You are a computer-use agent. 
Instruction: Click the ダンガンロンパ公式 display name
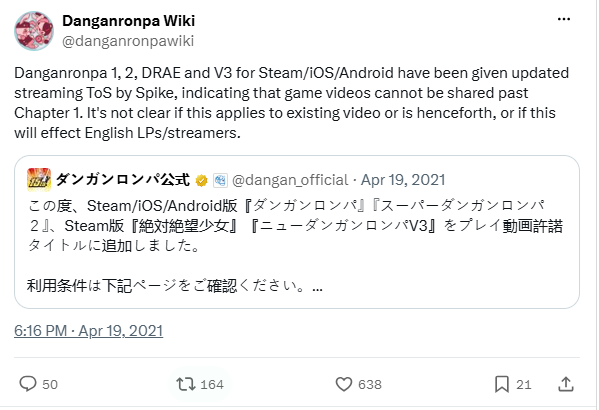123,180
